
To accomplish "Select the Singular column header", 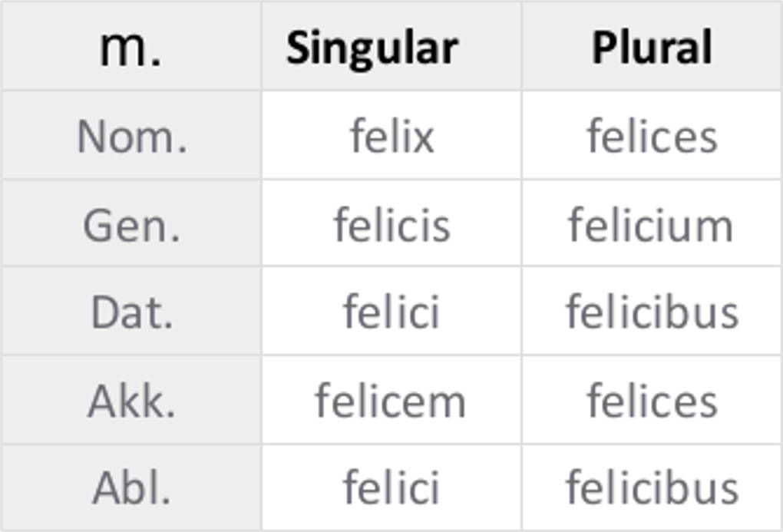I will tap(372, 48).
